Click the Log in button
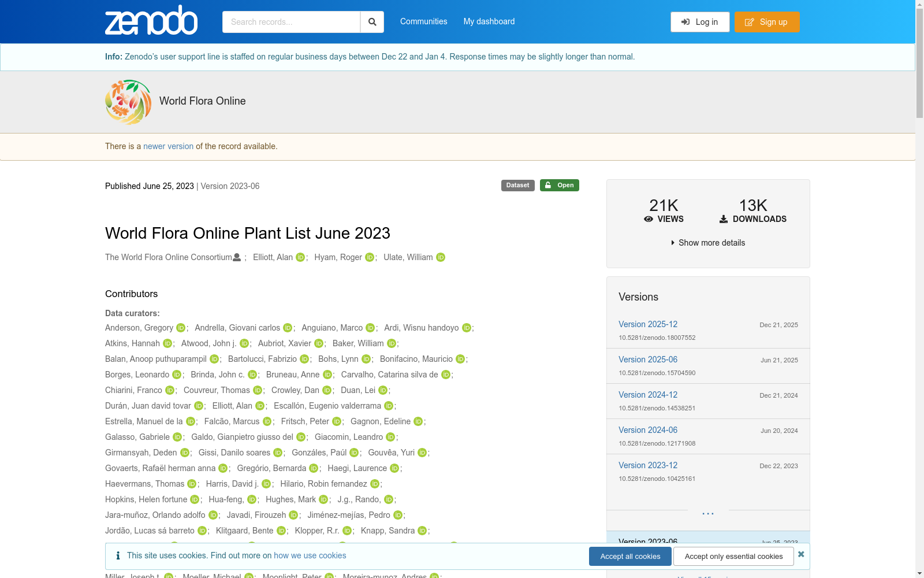This screenshot has height=578, width=924. (700, 22)
